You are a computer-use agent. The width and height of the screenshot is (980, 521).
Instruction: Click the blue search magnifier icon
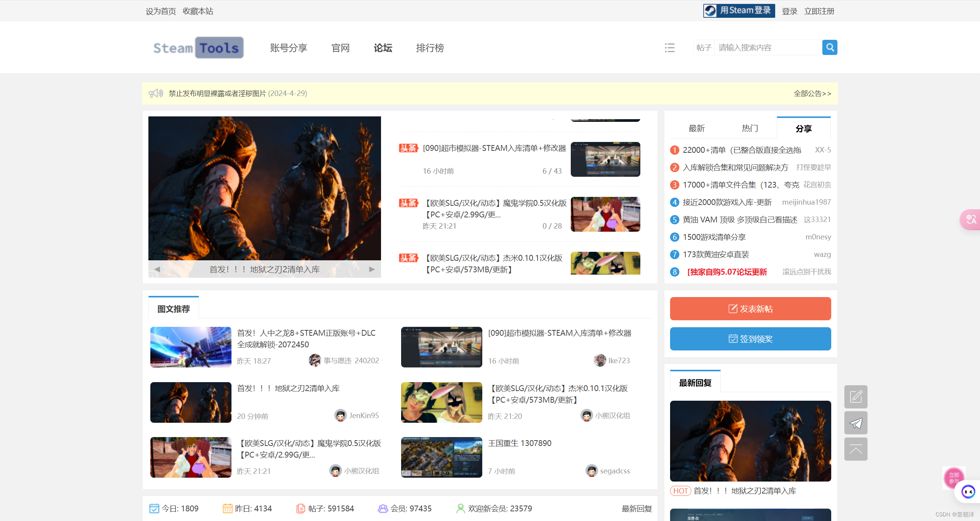(x=829, y=48)
